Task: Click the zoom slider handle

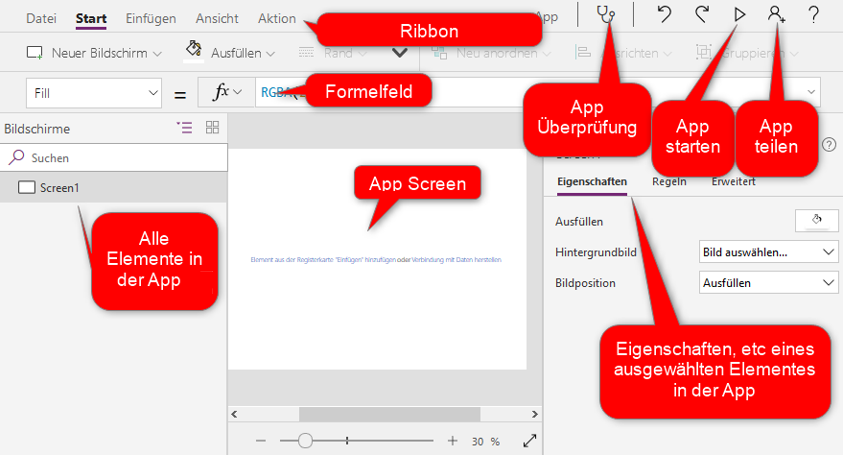Action: [x=305, y=441]
